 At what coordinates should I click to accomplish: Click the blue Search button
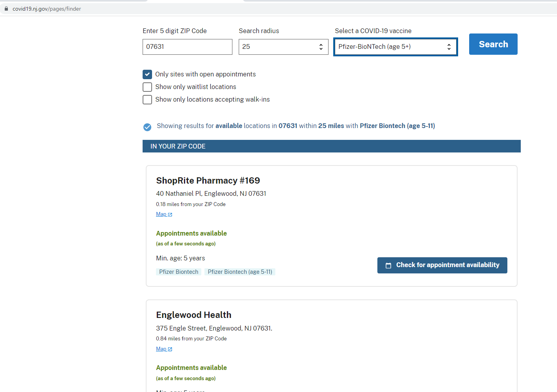(493, 44)
